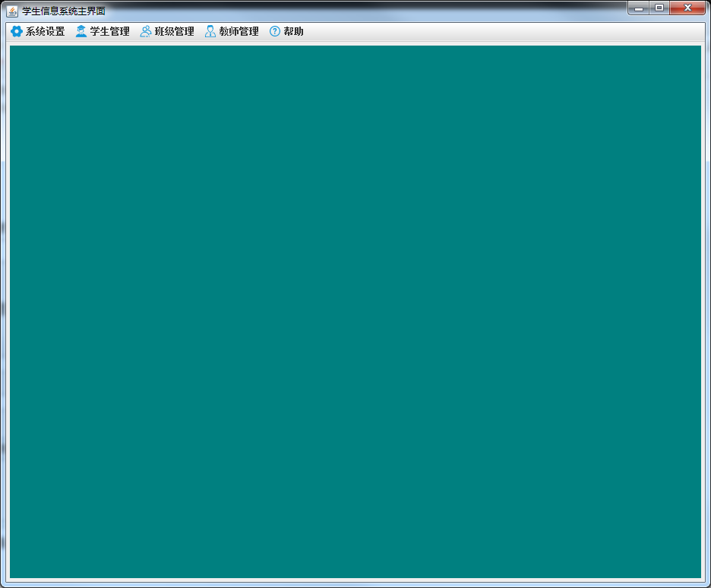This screenshot has height=588, width=711.
Task: Open the 帮助 menu text label
Action: tap(294, 31)
